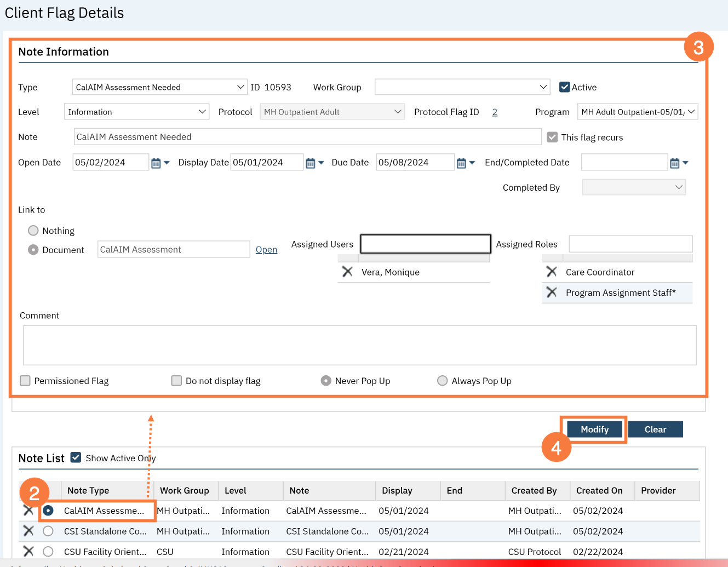Expand the Work Group dropdown
Viewport: 728px width, 567px height.
pos(462,87)
